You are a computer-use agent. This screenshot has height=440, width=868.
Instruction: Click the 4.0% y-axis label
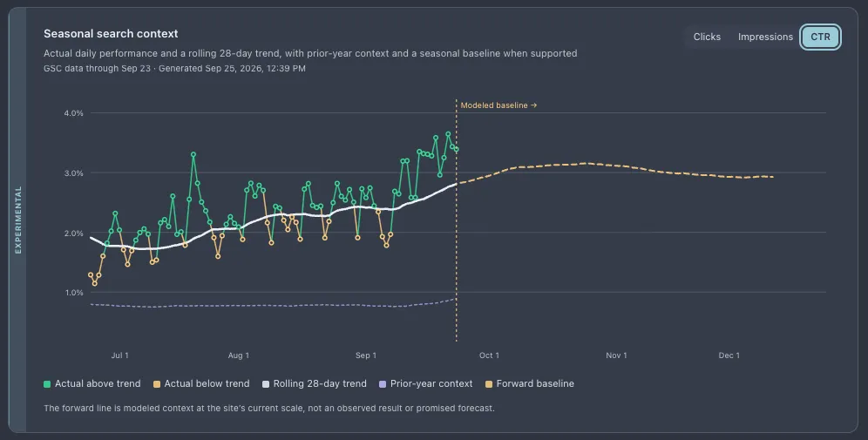click(73, 113)
